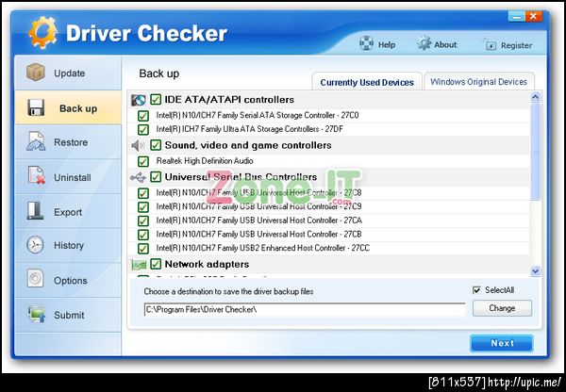Screen dimensions: 566x392
Task: Open the About link
Action: [x=445, y=44]
